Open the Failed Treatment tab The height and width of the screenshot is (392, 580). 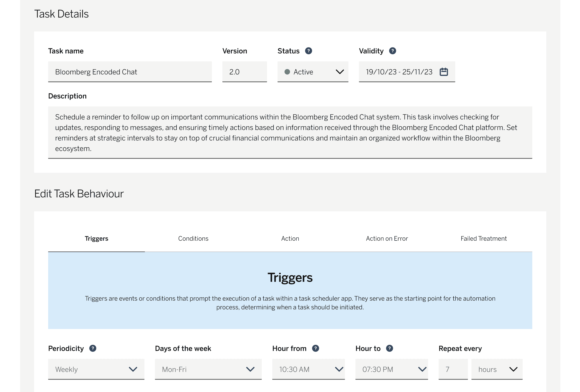(483, 238)
